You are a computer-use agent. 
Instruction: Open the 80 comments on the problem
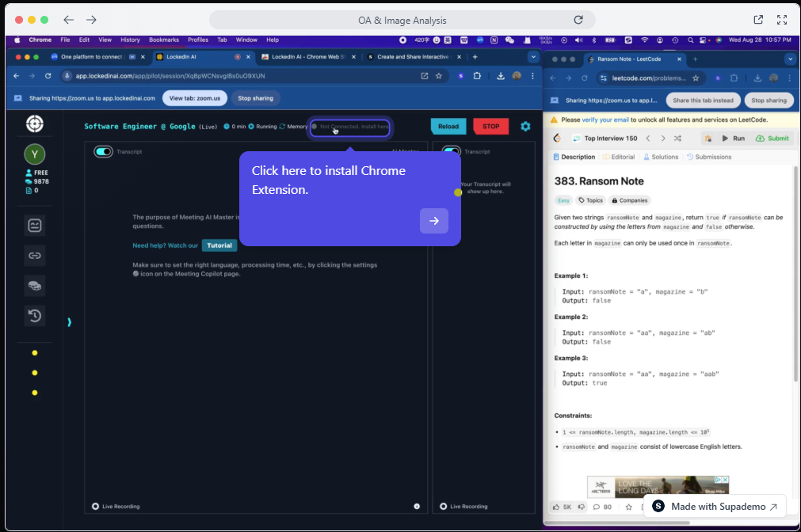click(x=602, y=507)
